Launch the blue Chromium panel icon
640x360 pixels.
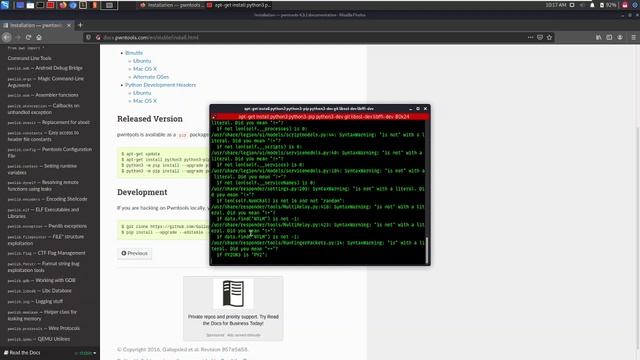(73, 5)
